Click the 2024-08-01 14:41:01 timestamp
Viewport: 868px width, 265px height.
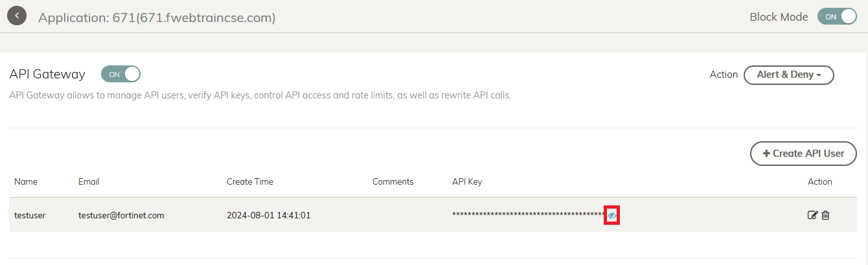[x=269, y=215]
